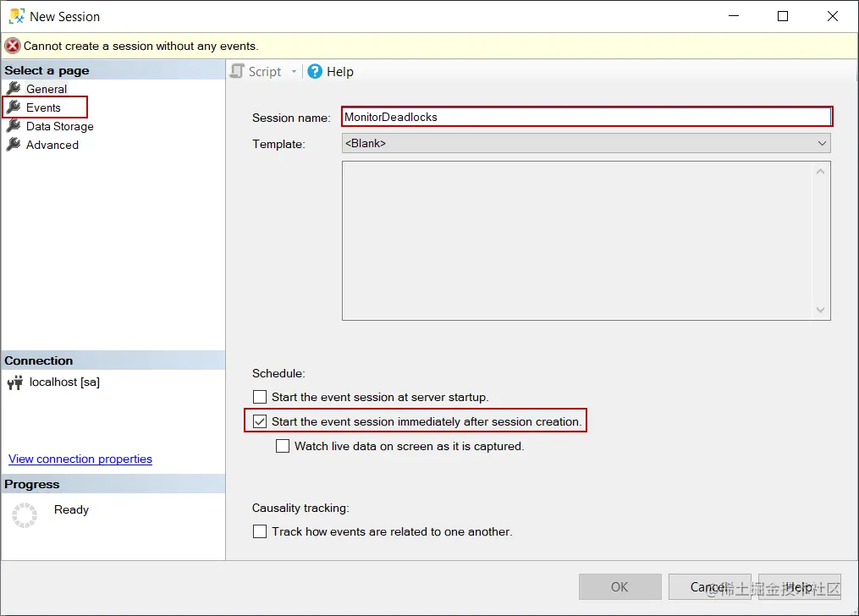859x616 pixels.
Task: Open the Advanced page
Action: coord(52,145)
